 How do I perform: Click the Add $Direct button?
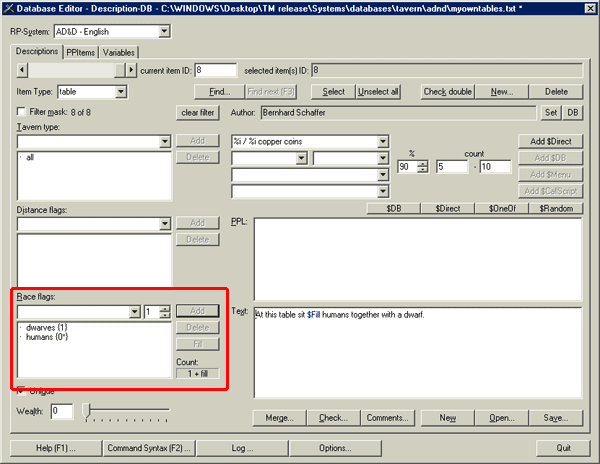(549, 141)
